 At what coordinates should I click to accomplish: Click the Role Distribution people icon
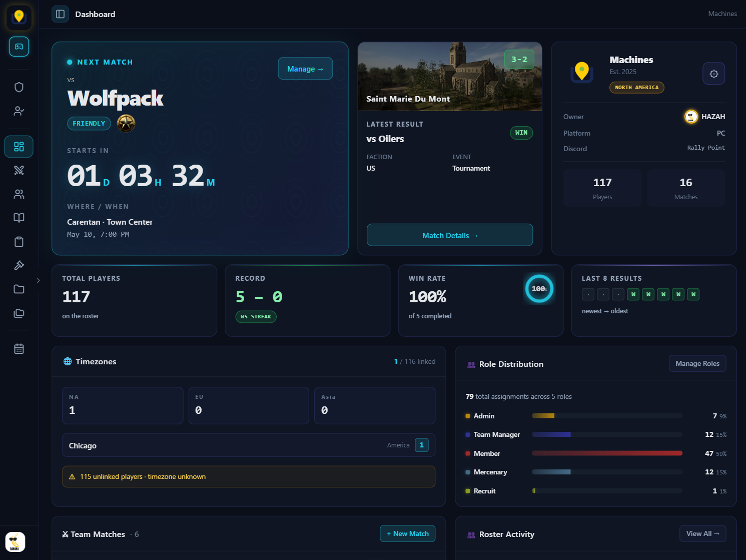pos(471,364)
